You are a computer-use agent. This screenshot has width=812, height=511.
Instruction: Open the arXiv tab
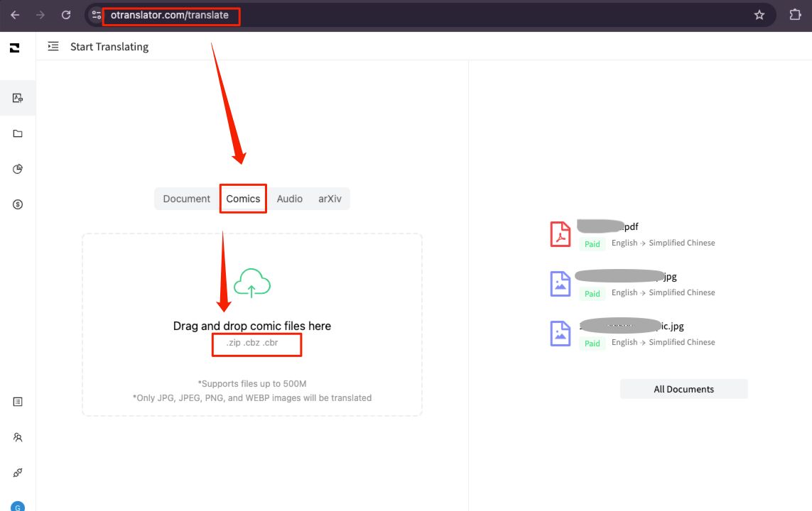tap(330, 199)
